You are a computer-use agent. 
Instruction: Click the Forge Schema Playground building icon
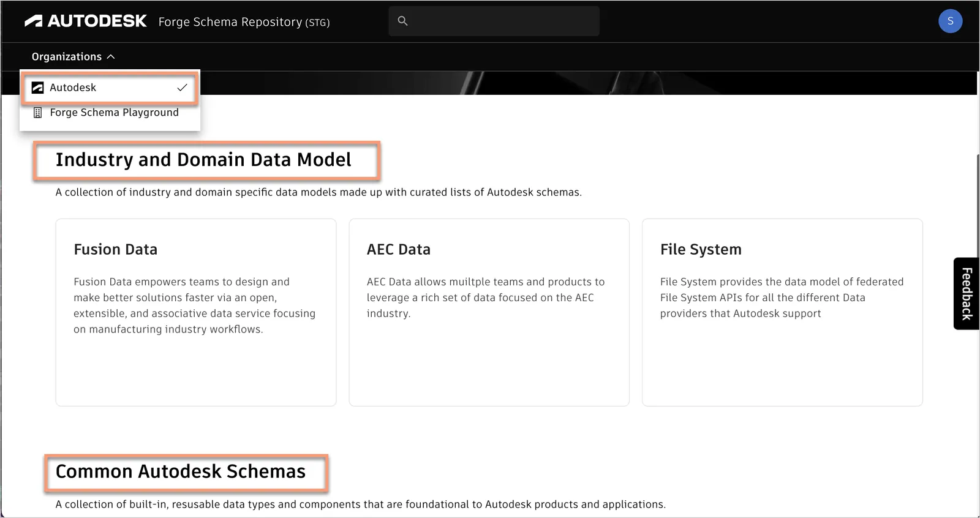[37, 113]
